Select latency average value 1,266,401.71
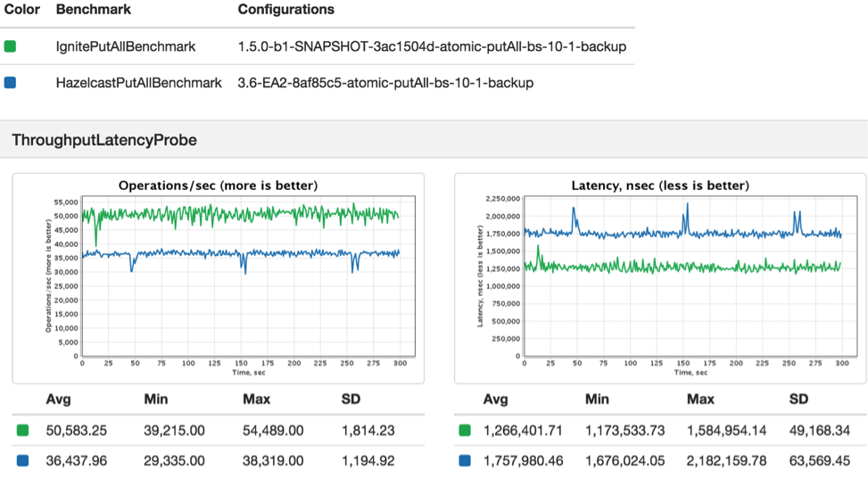Screen dimensions: 868x478 pyautogui.click(x=523, y=431)
